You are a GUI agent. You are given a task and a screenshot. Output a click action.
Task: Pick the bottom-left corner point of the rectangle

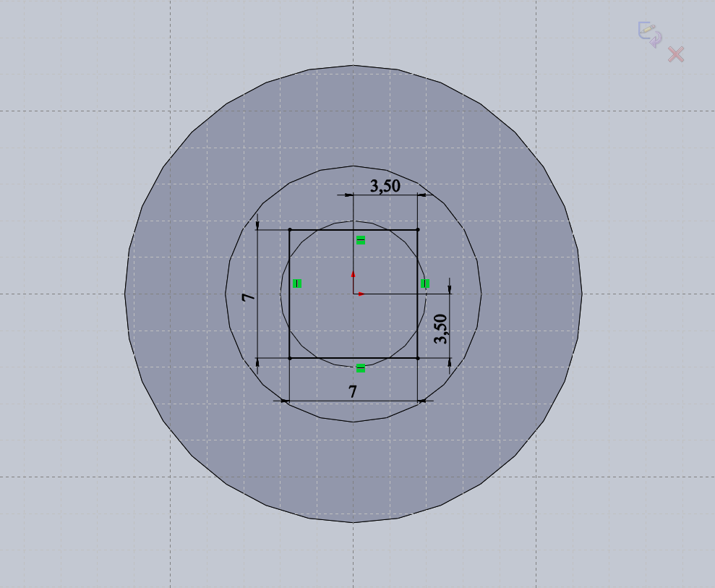[290, 358]
